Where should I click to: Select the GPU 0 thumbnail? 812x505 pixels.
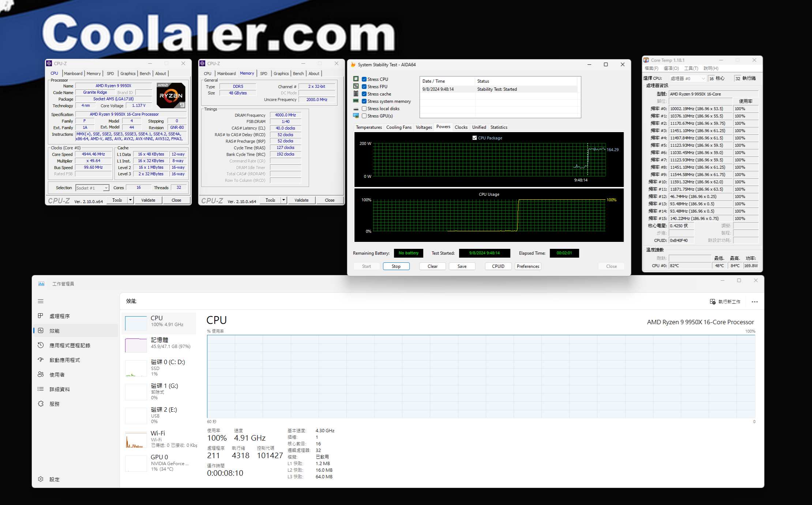136,464
